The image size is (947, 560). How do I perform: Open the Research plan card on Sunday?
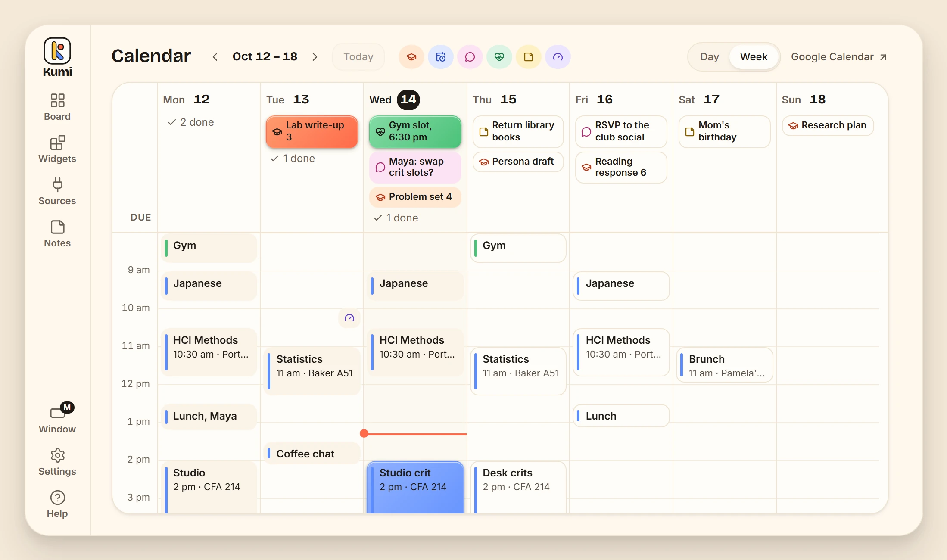tap(828, 125)
